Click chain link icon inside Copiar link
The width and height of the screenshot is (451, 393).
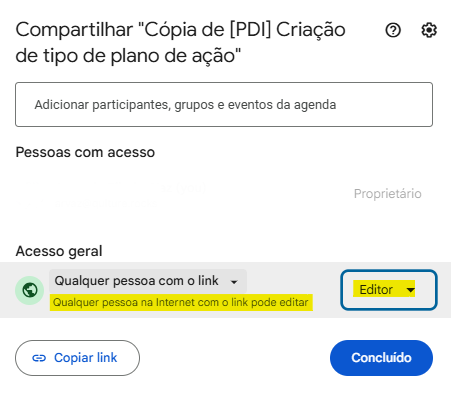point(39,358)
